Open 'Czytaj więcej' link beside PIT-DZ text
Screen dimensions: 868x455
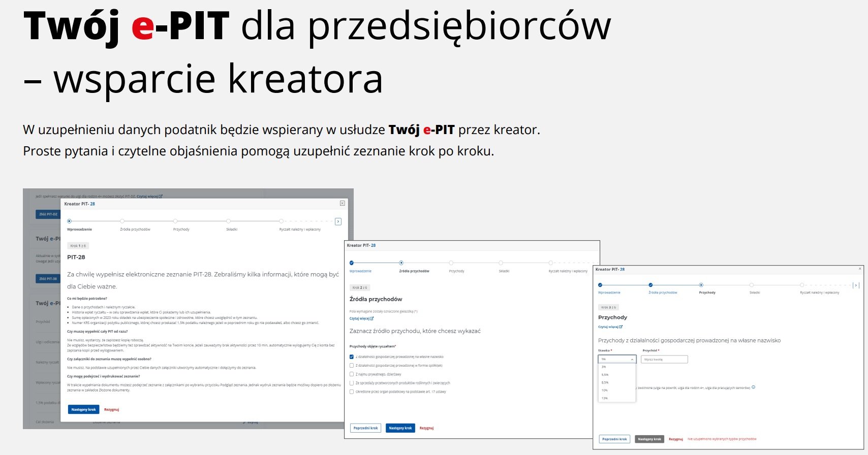click(149, 196)
